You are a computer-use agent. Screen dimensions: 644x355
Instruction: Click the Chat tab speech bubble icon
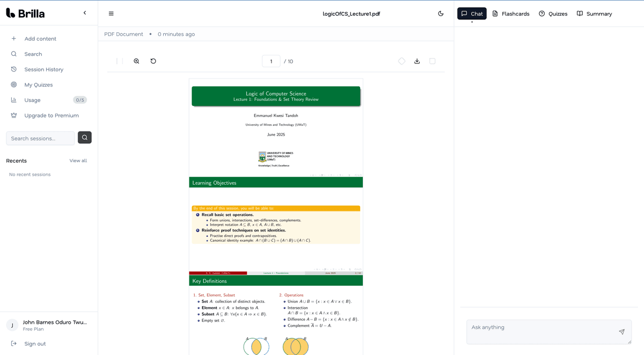click(464, 13)
